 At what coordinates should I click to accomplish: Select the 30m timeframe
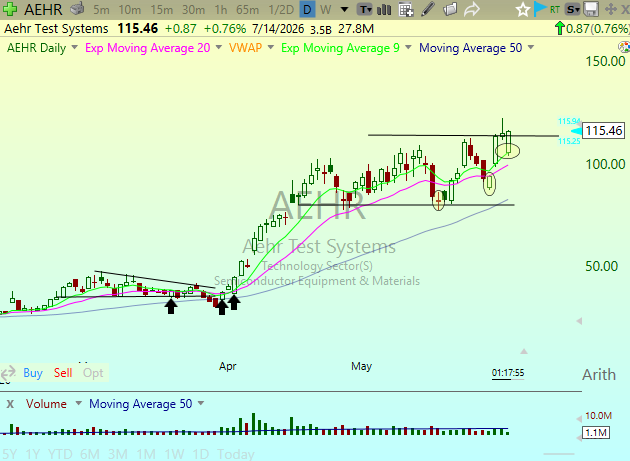click(x=193, y=9)
